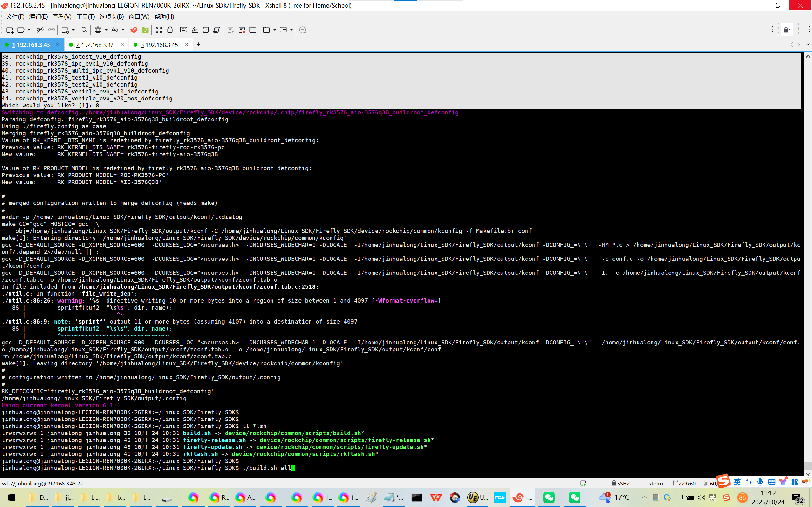
Task: Toggle the lock icon at the toolbar's right
Action: (x=786, y=30)
